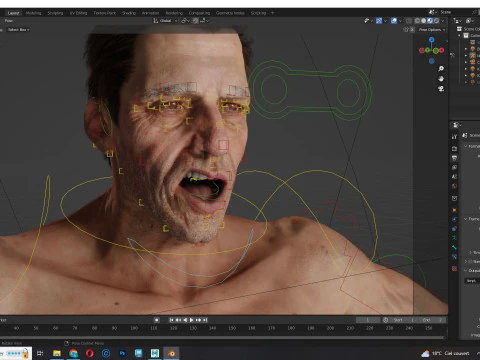Open properties editor type dropdown
This screenshot has width=480, height=360.
click(457, 125)
